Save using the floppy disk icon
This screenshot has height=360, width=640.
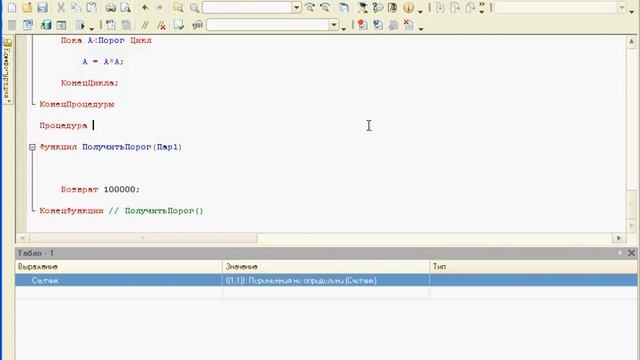[x=42, y=7]
